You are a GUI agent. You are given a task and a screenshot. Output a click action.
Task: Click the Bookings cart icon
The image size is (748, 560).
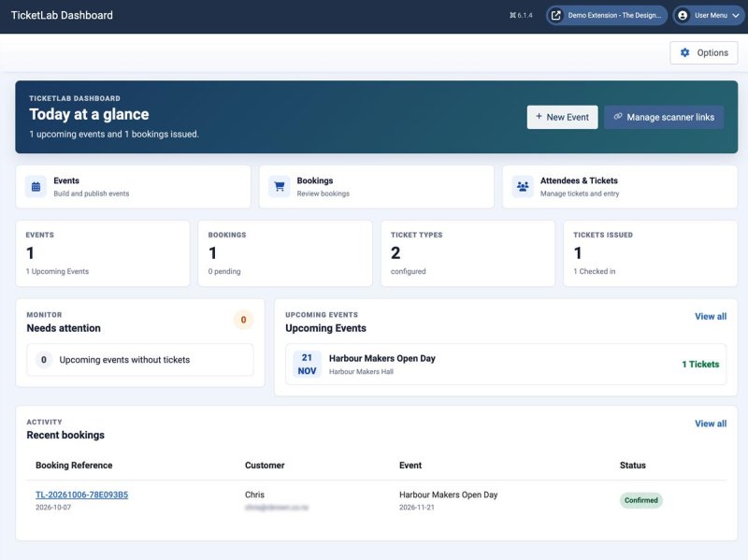point(280,186)
